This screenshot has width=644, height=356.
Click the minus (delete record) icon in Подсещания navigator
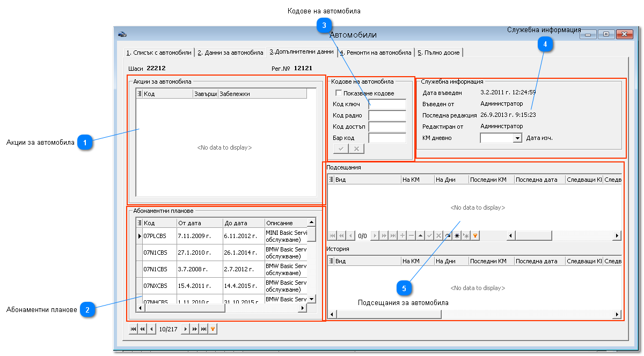411,235
